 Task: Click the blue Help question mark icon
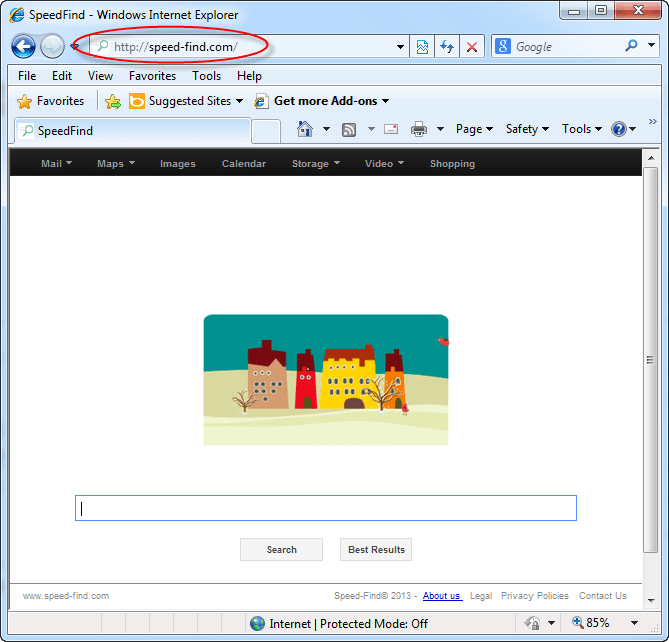coord(618,129)
